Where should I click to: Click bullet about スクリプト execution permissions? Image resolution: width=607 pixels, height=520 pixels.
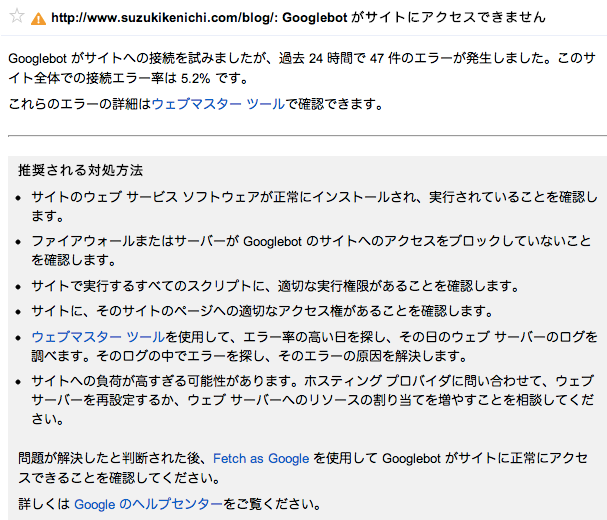[275, 286]
